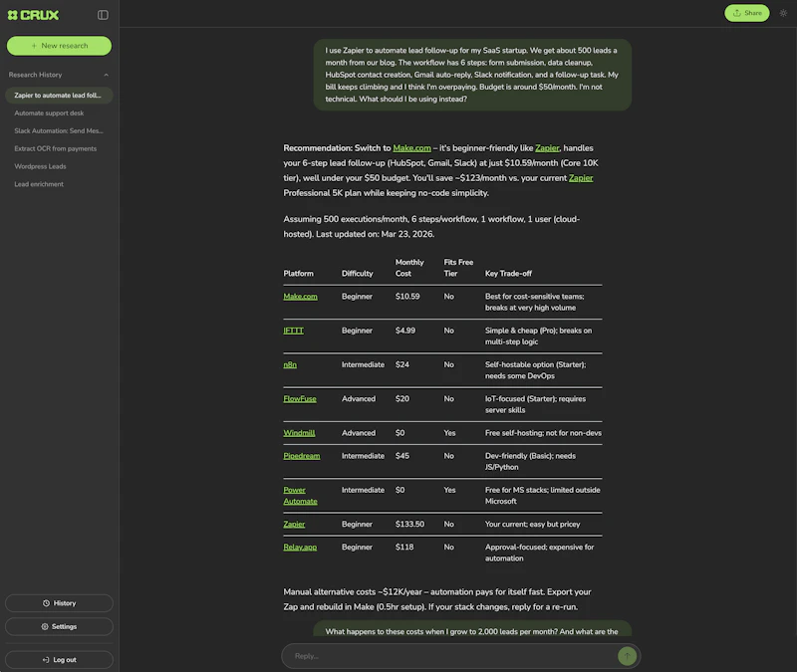Click the first user message bubble
Viewport: 797px width, 672px height.
(x=472, y=75)
